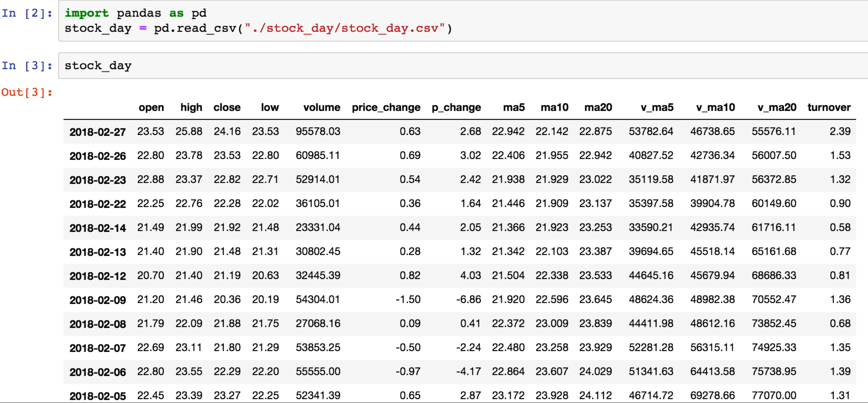Image resolution: width=868 pixels, height=403 pixels.
Task: Click the ma10 value 21.955
Action: [552, 155]
